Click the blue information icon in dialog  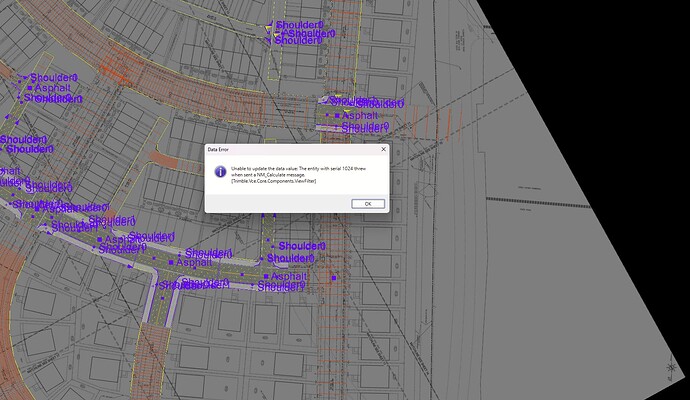(220, 172)
